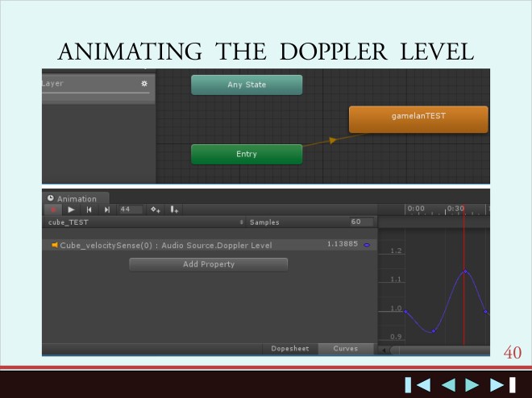This screenshot has width=532, height=398.
Task: Click the Doppler Level keyframe diamond indicator
Action: [x=368, y=245]
